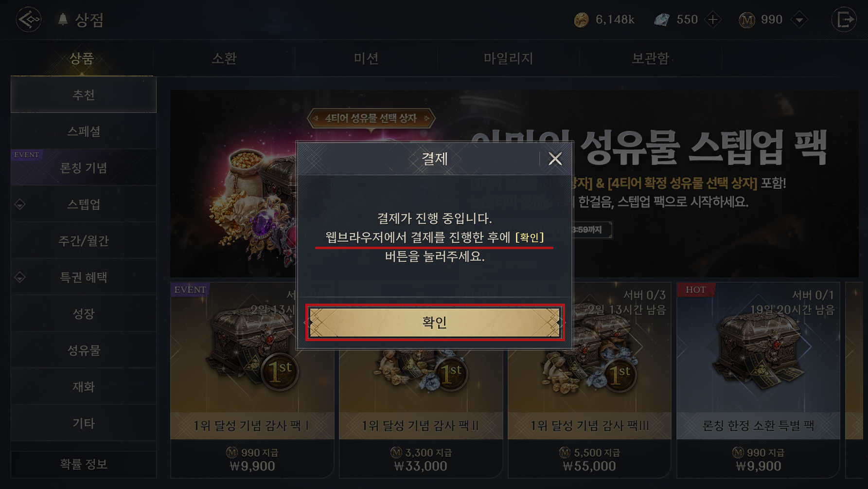Switch to the 소환 tab
868x489 pixels.
(x=224, y=58)
